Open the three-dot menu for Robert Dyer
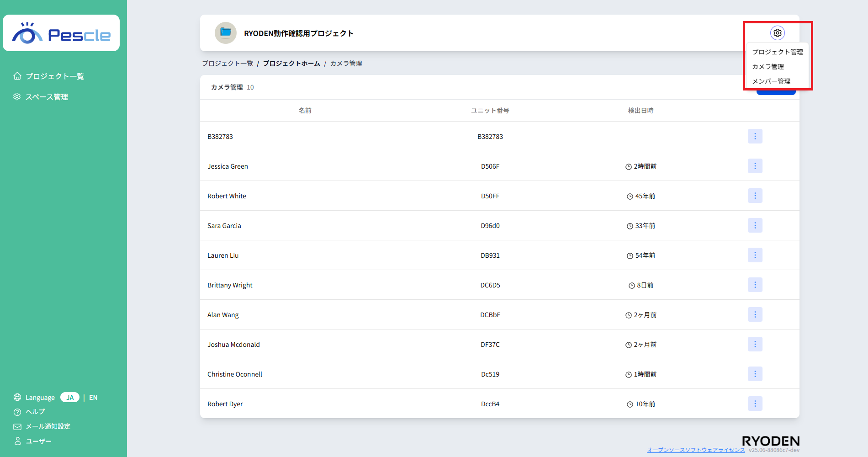 click(755, 404)
